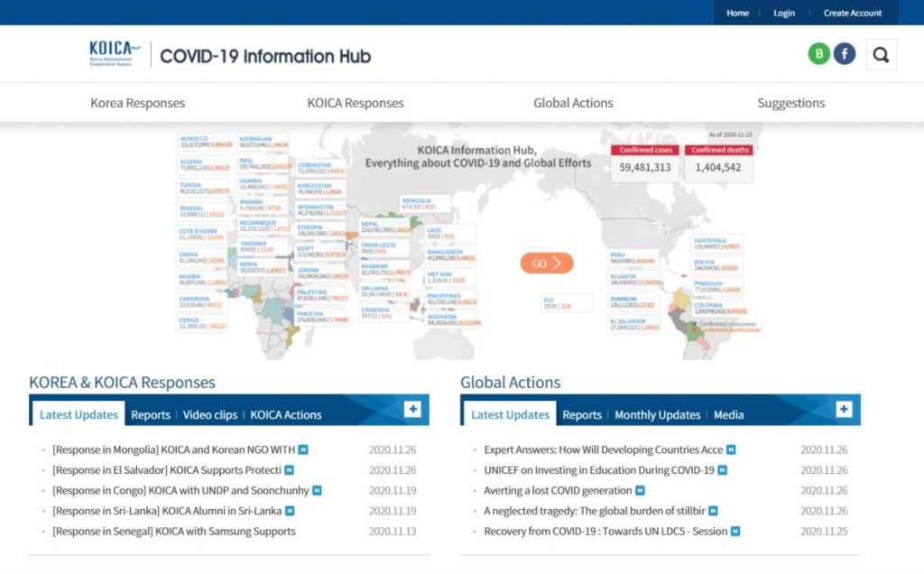Open the KOICA Responses navigation menu

(x=356, y=103)
